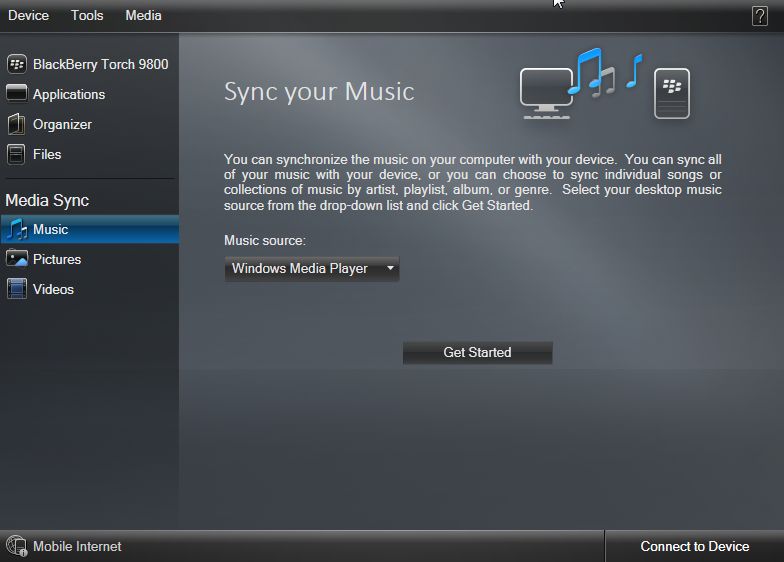Click the Sync your Music title
Screen dimensions: 784x562
tap(319, 92)
